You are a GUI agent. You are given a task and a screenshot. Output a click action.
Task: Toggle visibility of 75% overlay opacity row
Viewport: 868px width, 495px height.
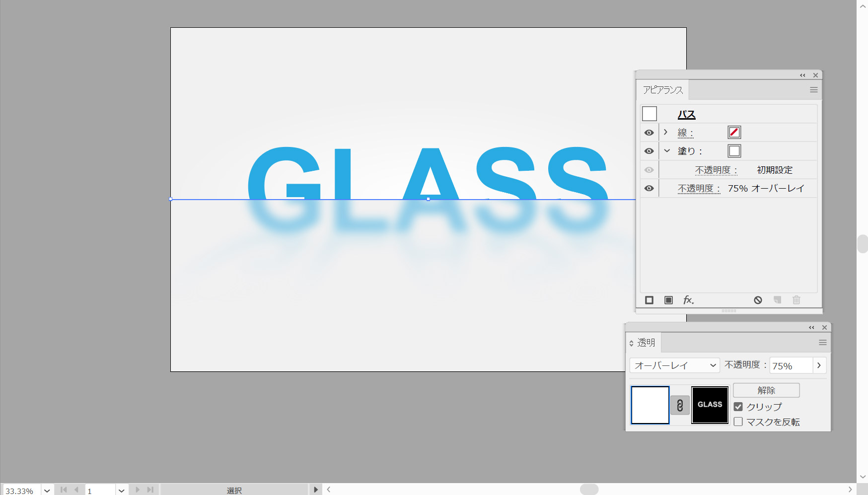[x=649, y=188]
